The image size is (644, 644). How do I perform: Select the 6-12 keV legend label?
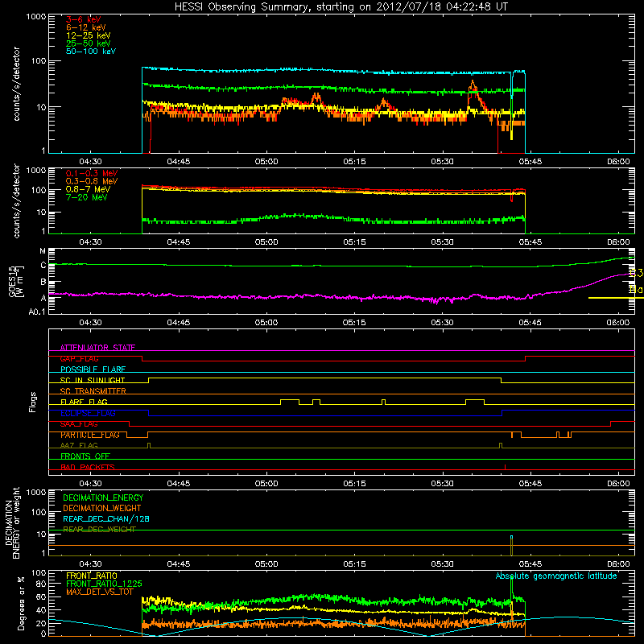pyautogui.click(x=86, y=27)
